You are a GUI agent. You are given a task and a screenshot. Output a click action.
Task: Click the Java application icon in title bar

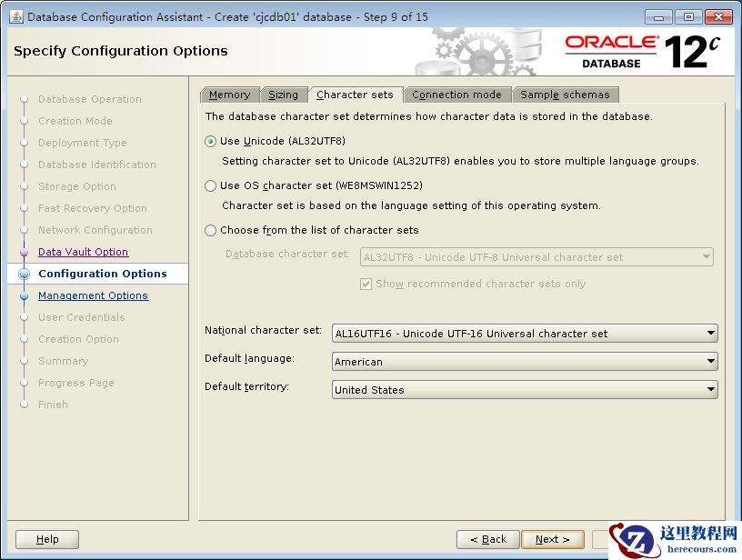pyautogui.click(x=16, y=16)
